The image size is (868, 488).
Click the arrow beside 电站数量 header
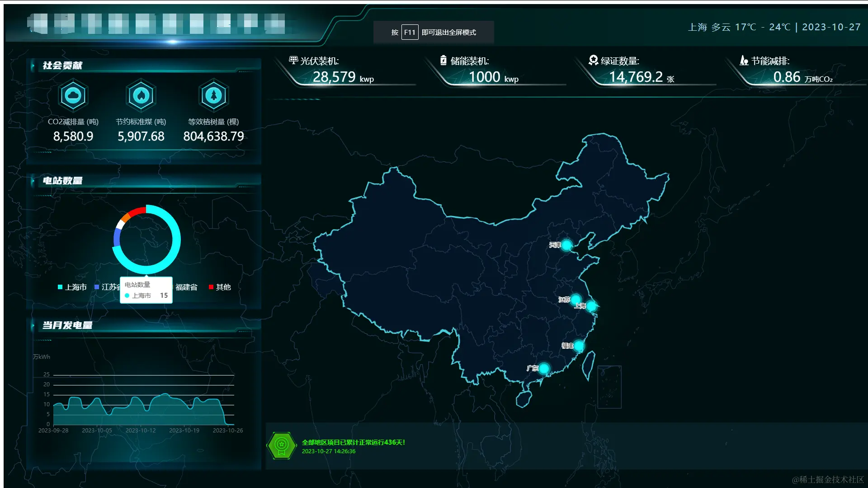tap(33, 181)
